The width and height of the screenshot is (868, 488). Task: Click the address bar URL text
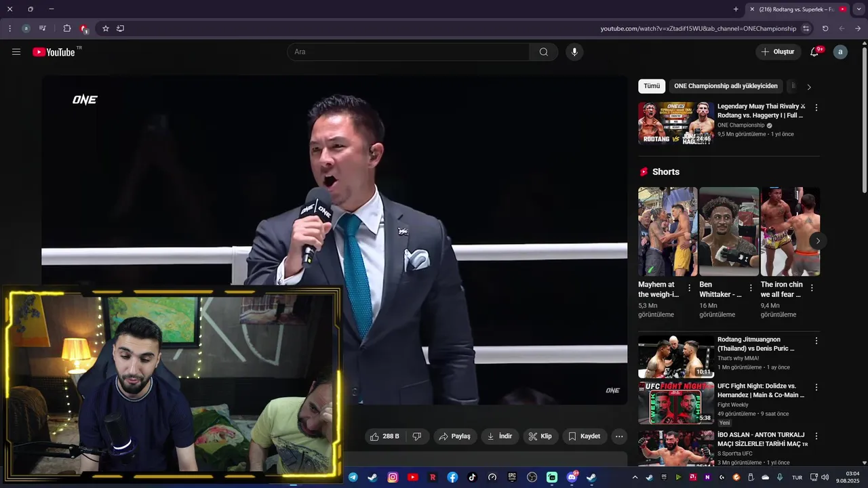click(x=698, y=28)
